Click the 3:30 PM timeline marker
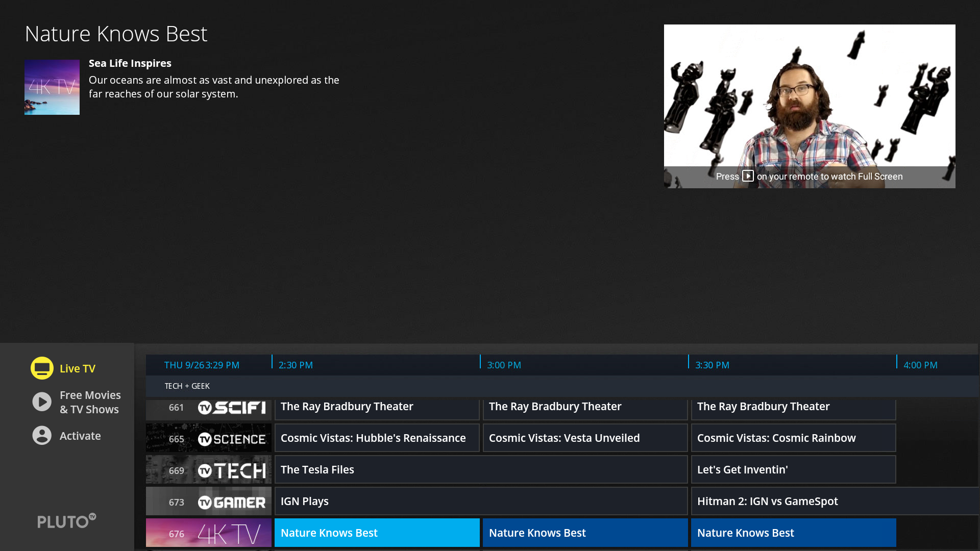The height and width of the screenshot is (551, 980). (x=712, y=365)
